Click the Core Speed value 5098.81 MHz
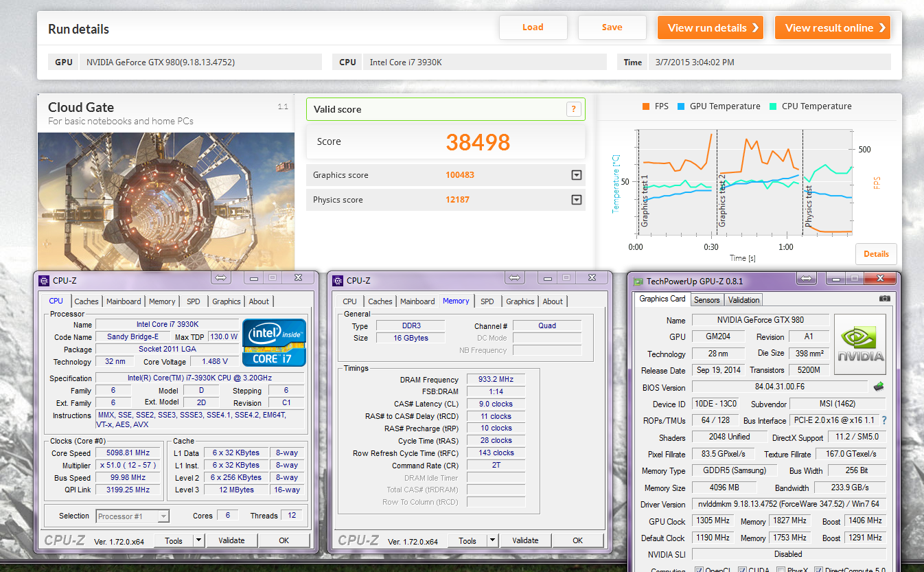Viewport: 924px width, 572px height. click(128, 453)
